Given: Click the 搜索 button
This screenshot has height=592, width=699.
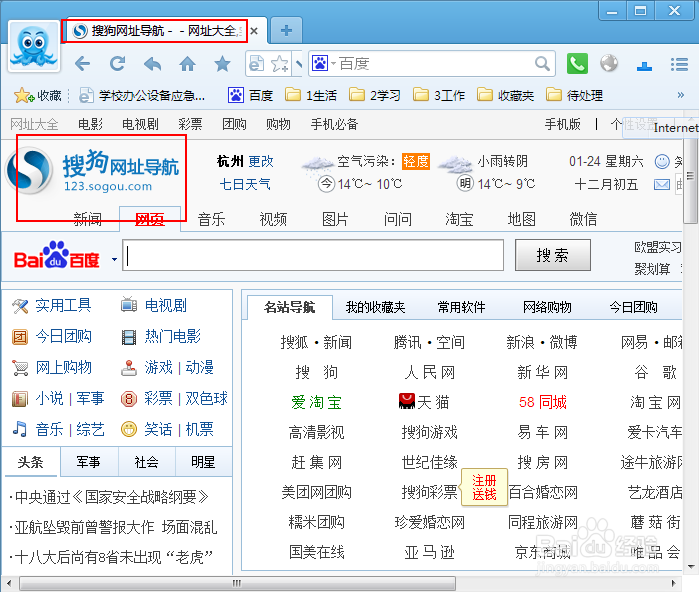Looking at the screenshot, I should pos(553,255).
